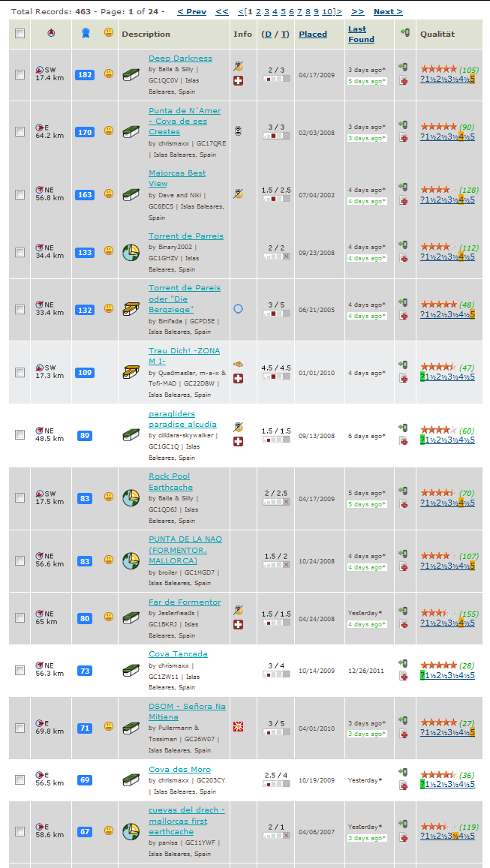Toggle the select-all checkbox in header
This screenshot has width=490, height=868.
tap(20, 34)
